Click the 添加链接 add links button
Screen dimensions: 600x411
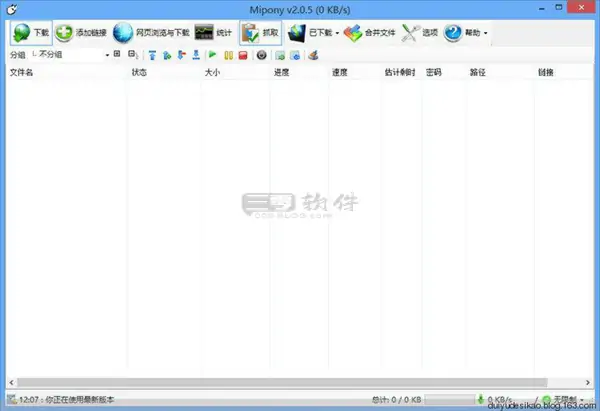81,33
